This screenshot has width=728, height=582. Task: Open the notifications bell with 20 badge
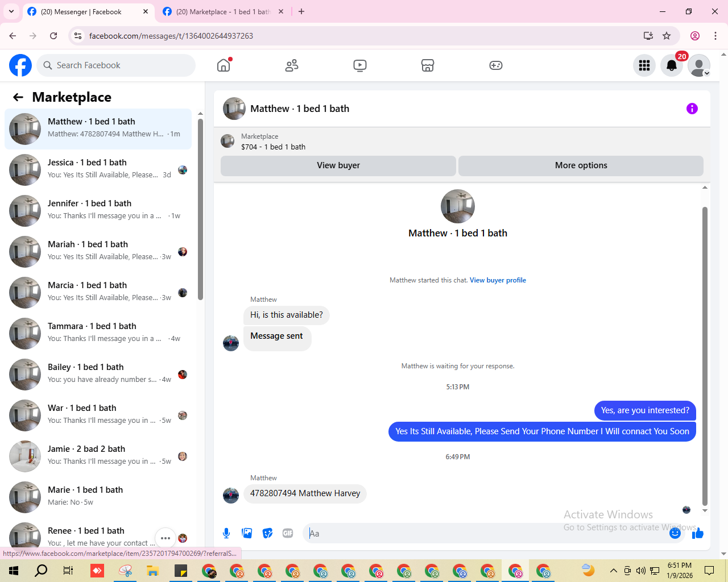point(672,65)
